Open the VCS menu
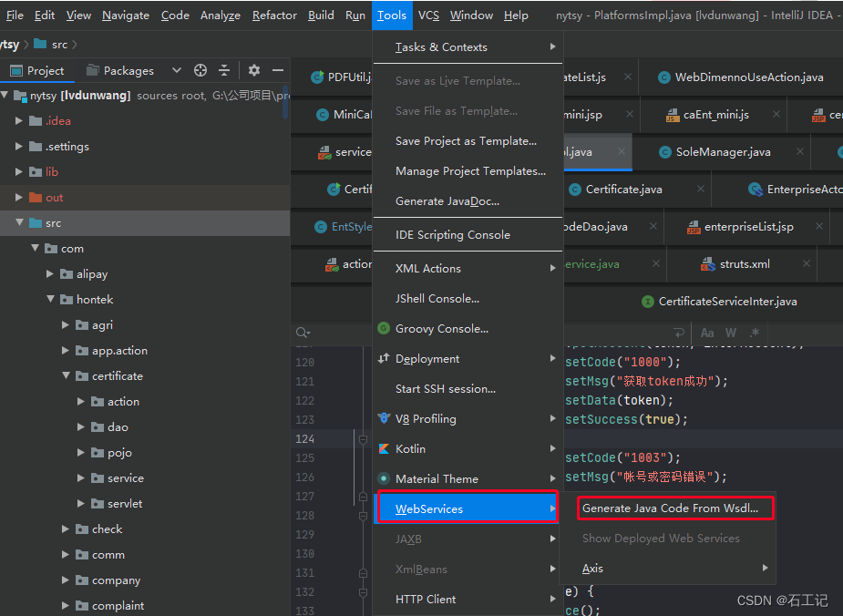The height and width of the screenshot is (616, 843). pos(428,15)
